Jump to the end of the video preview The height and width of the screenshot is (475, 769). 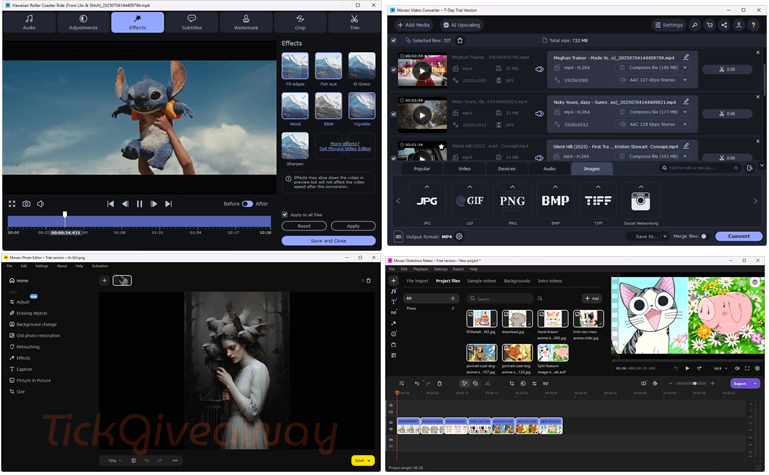click(x=168, y=204)
